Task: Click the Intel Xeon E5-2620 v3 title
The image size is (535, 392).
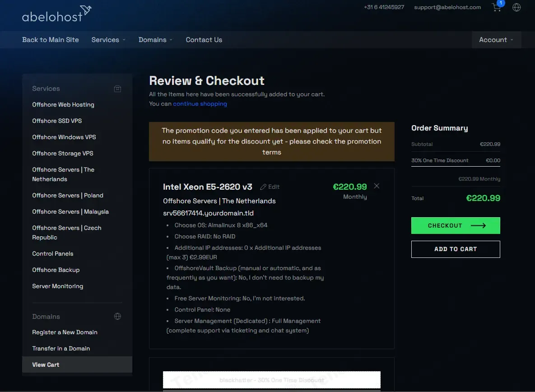Action: click(207, 187)
